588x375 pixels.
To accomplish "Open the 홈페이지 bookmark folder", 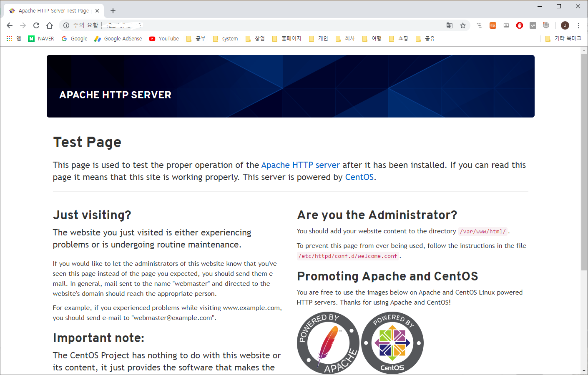I will 286,38.
